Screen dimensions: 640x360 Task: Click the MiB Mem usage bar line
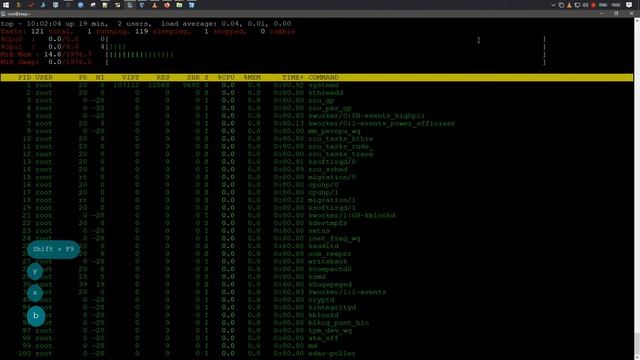[x=273, y=54]
